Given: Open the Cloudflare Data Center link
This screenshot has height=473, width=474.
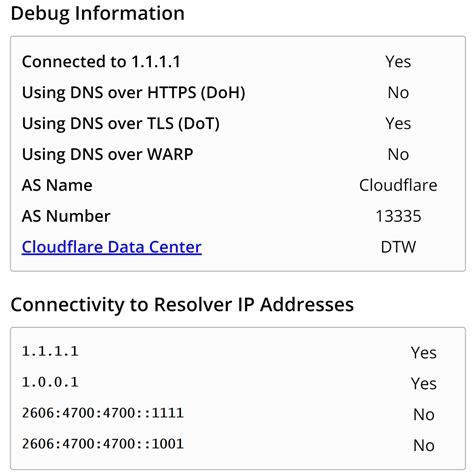Looking at the screenshot, I should click(x=112, y=247).
